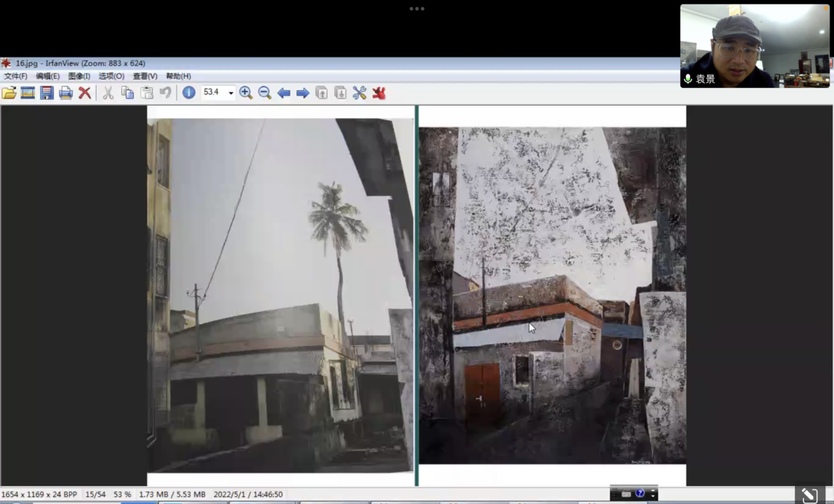Viewport: 834px width, 504px height.
Task: Open the 查看(V) menu
Action: (x=144, y=76)
